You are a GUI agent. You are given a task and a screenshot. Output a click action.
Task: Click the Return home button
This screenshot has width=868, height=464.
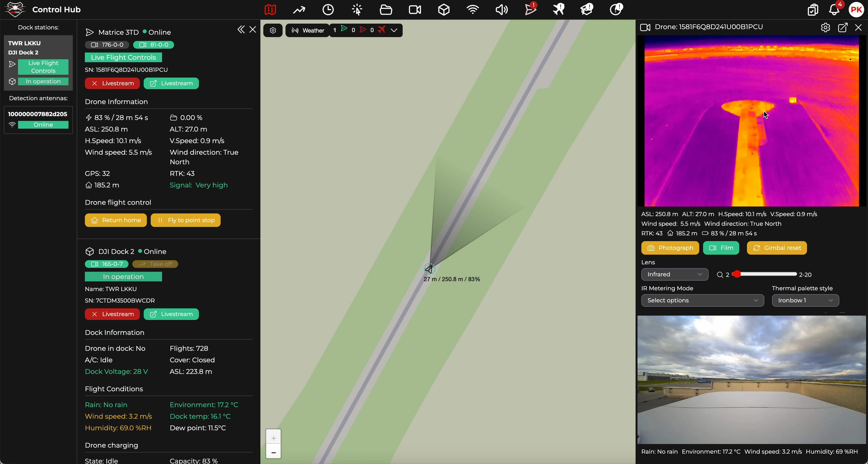(x=115, y=220)
